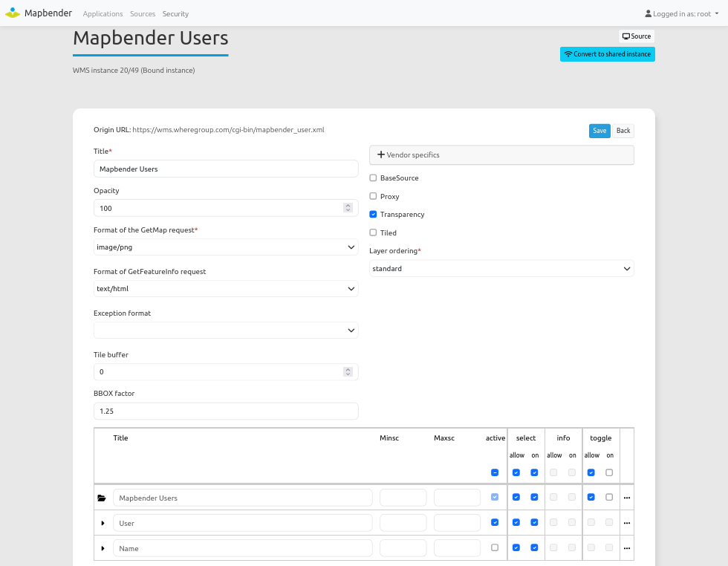Click the user avatar icon beside Logged in
This screenshot has height=566, width=728.
click(x=648, y=13)
